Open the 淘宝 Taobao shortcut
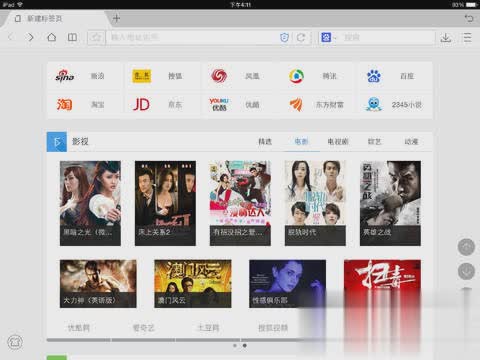The height and width of the screenshot is (360, 480). tap(85, 105)
